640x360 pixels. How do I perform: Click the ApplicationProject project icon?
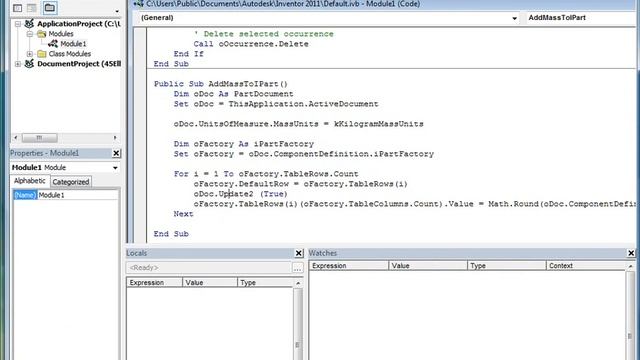coord(29,24)
